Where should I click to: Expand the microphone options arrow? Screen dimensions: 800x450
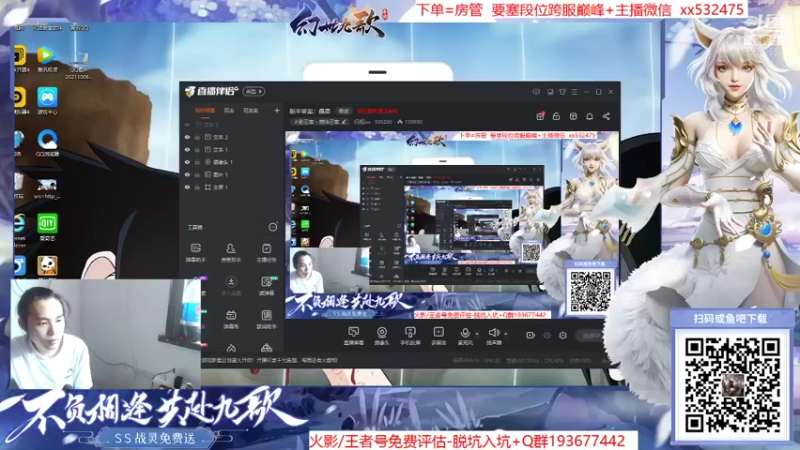477,334
